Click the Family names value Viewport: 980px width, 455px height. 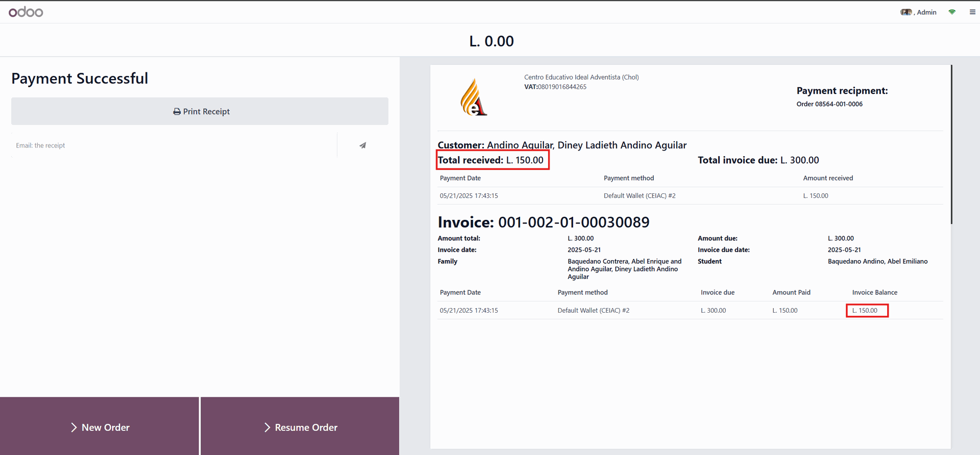click(624, 269)
